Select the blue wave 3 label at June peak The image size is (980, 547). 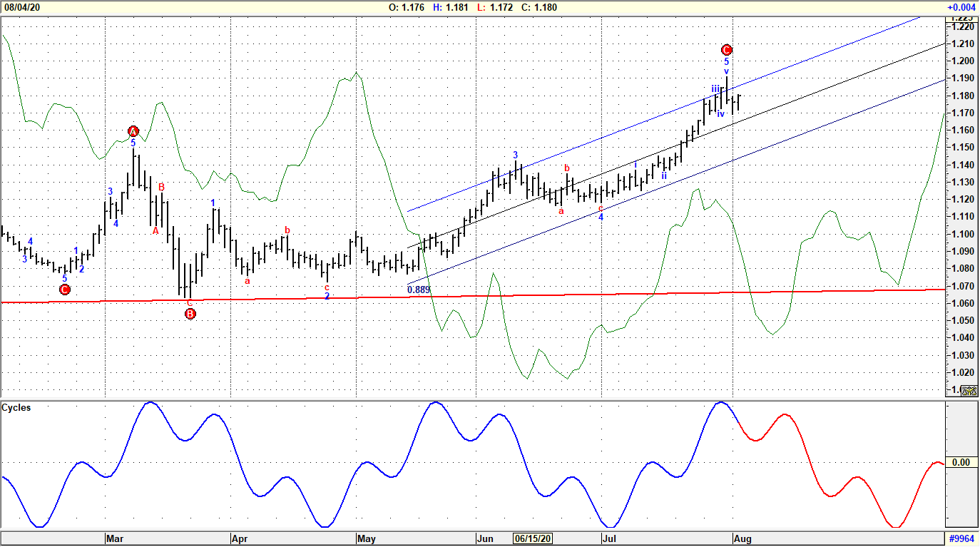pos(515,155)
